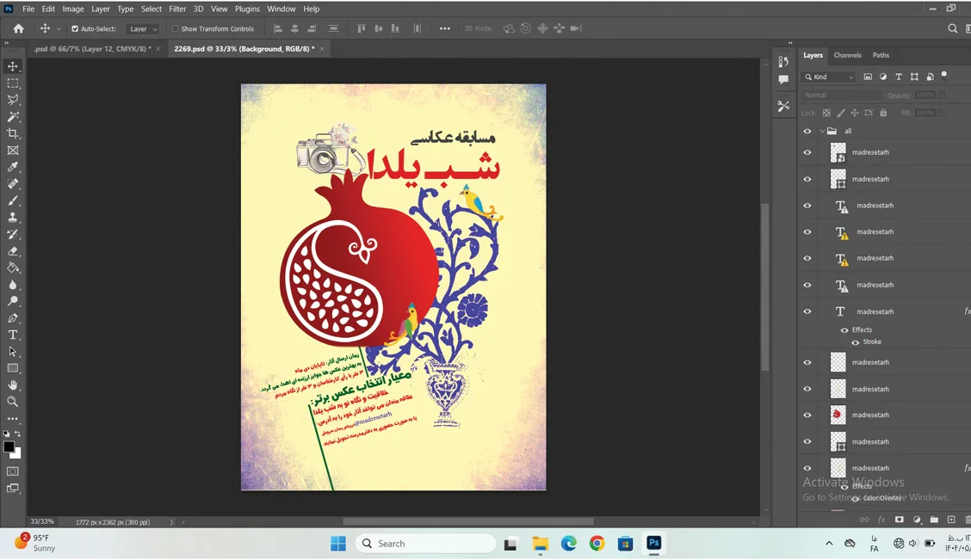Select the Horizontal Type tool in the toolbar
Image resolution: width=971 pixels, height=560 pixels.
coord(12,335)
